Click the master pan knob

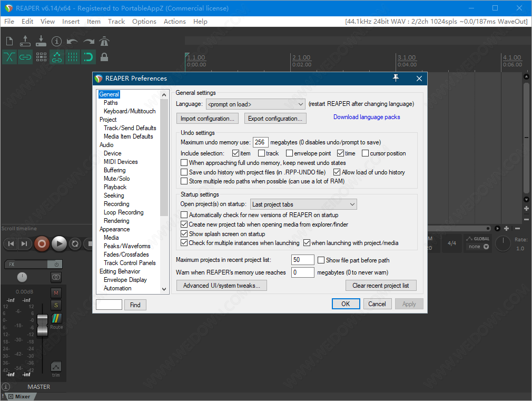tap(22, 277)
